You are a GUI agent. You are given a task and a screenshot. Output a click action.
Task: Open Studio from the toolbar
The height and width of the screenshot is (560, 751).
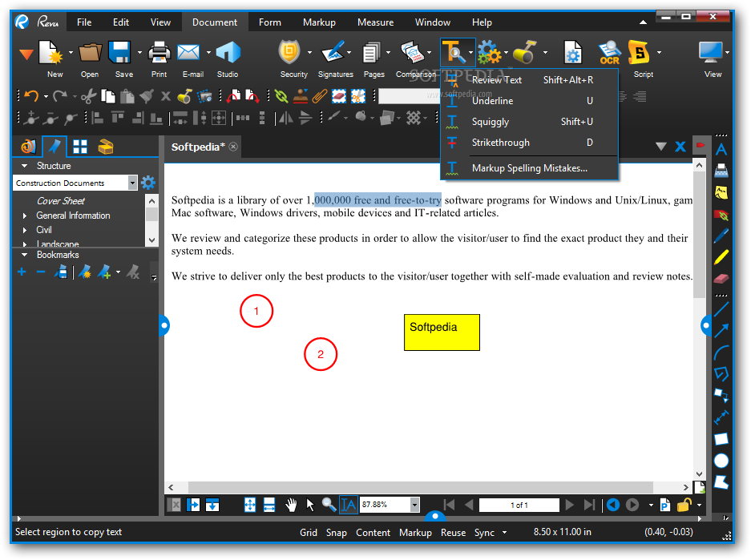click(228, 53)
